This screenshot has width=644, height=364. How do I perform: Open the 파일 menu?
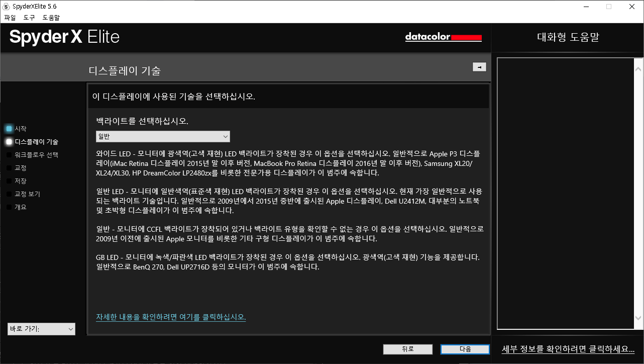(x=10, y=18)
